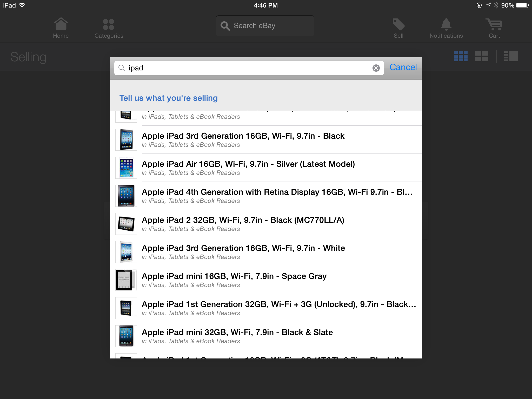Select the Apple iPad Air 16GB Silver suggestion
Viewport: 532px width, 399px height.
tap(248, 168)
